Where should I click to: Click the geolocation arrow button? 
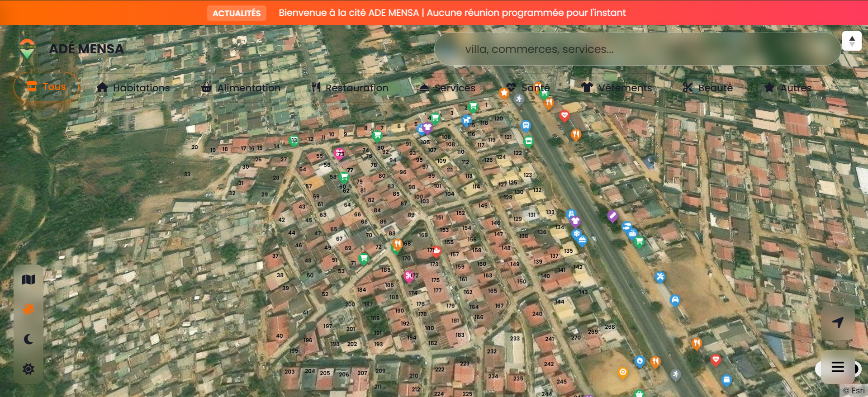pos(838,322)
